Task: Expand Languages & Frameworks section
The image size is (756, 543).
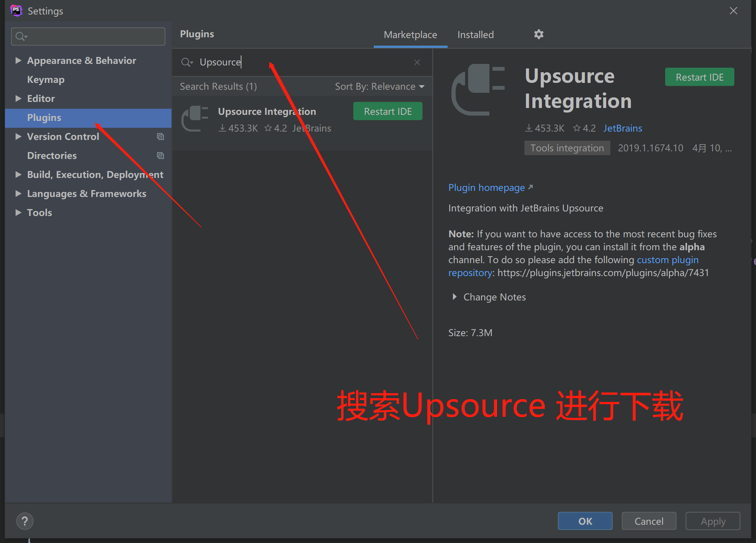Action: (x=18, y=194)
